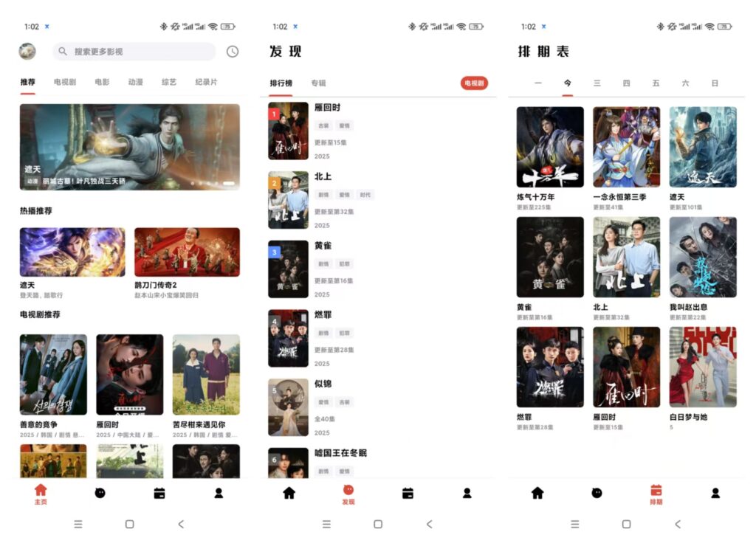Open 炼气十万年 poster in schedule
The image size is (756, 549).
[x=550, y=147]
